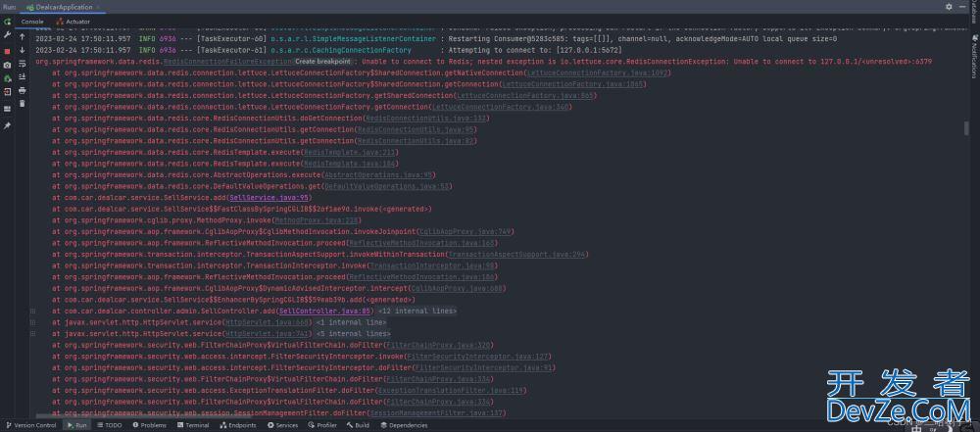Toggle the pin tab icon

click(x=7, y=125)
